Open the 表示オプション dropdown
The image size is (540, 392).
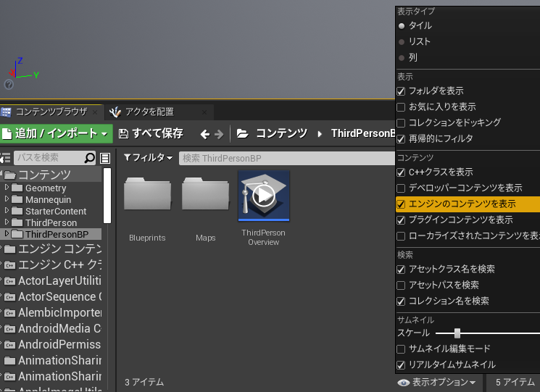pos(437,383)
